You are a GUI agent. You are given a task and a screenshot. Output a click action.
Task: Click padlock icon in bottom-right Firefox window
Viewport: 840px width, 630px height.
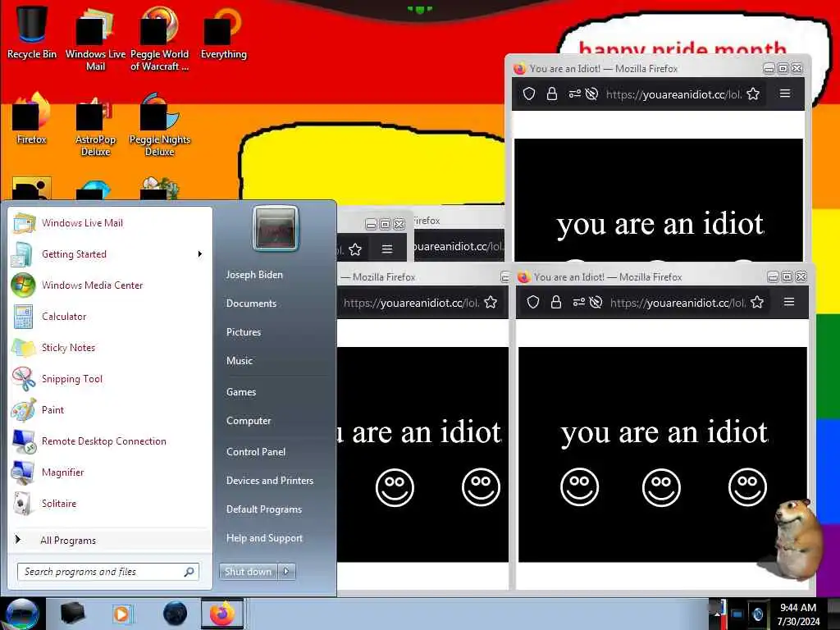point(556,303)
